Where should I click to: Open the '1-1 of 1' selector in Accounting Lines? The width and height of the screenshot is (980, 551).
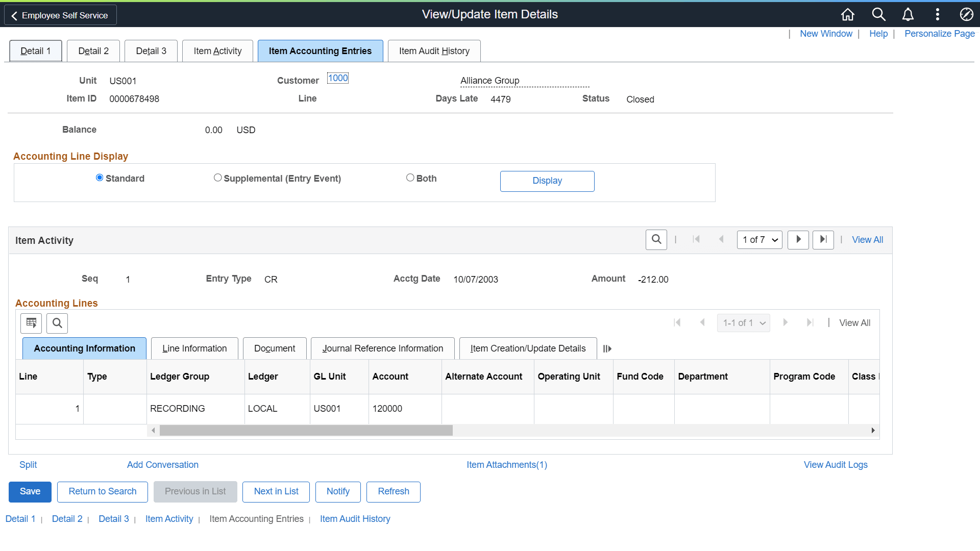(743, 322)
